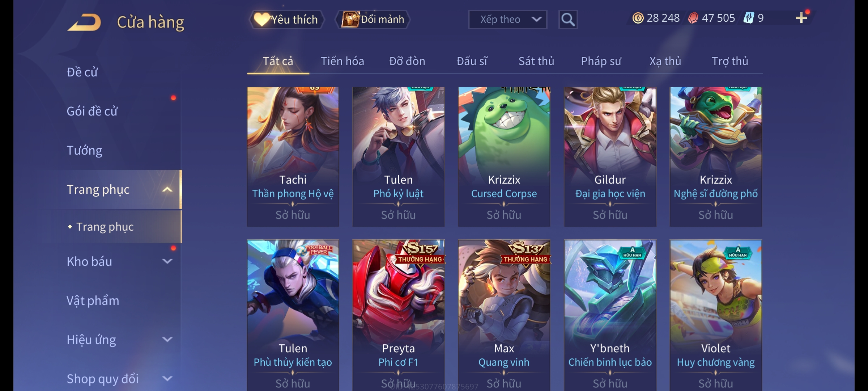The width and height of the screenshot is (868, 391).
Task: Tap the blue voucher currency icon
Action: [749, 18]
